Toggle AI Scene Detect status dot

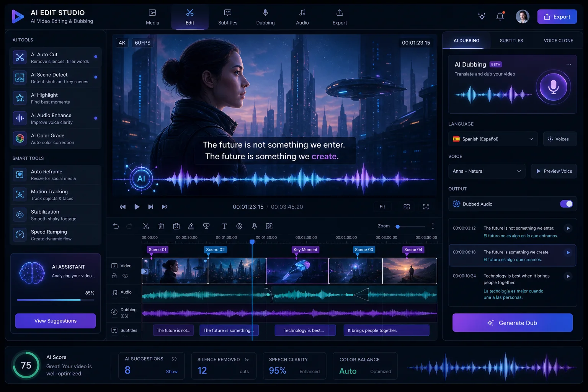point(96,77)
